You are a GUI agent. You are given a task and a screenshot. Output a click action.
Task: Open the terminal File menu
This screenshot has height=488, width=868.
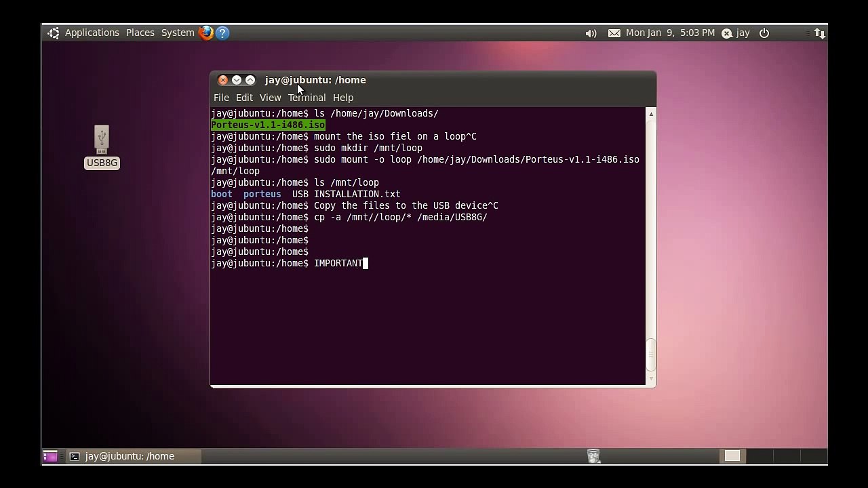pyautogui.click(x=221, y=98)
